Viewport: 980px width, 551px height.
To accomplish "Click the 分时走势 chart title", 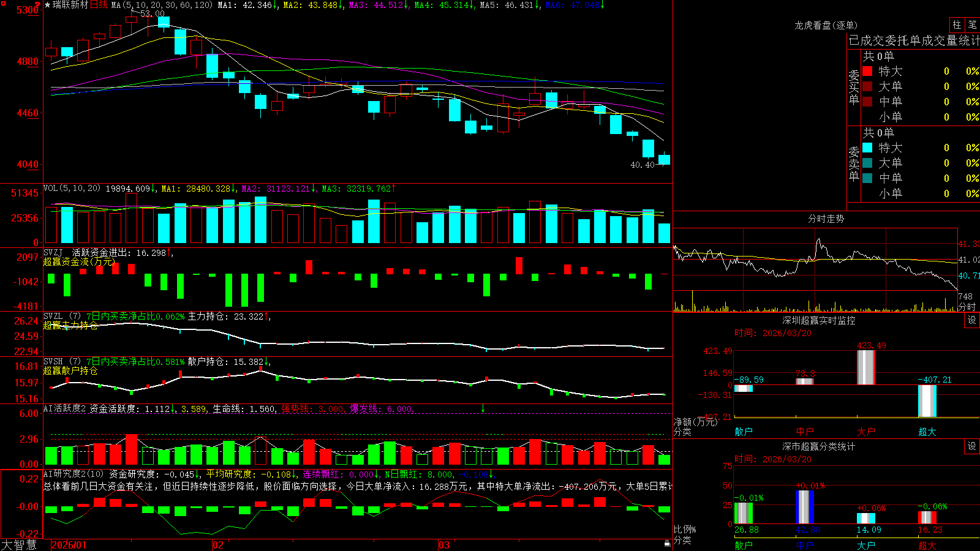I will click(826, 219).
